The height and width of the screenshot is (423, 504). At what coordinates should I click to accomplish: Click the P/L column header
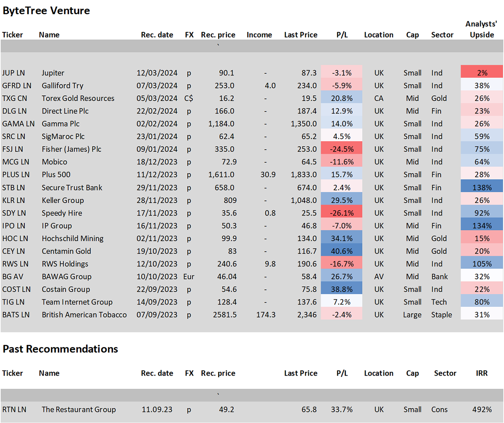coord(342,35)
